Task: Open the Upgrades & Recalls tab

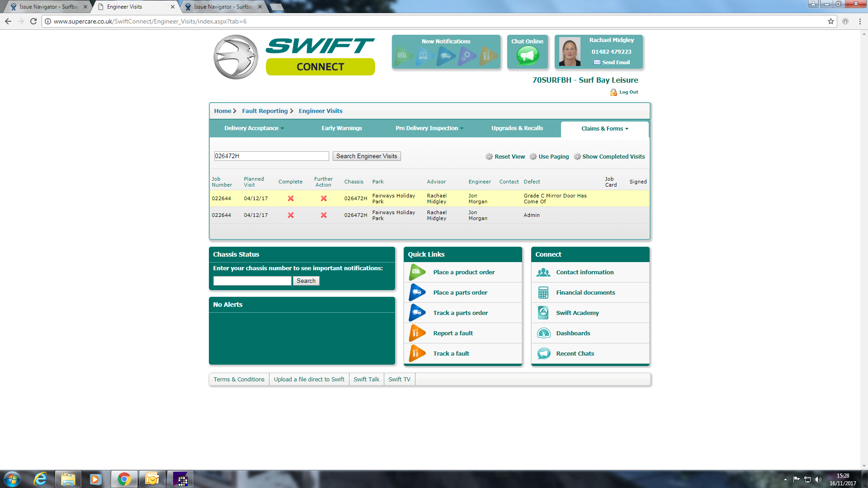Action: click(x=517, y=128)
